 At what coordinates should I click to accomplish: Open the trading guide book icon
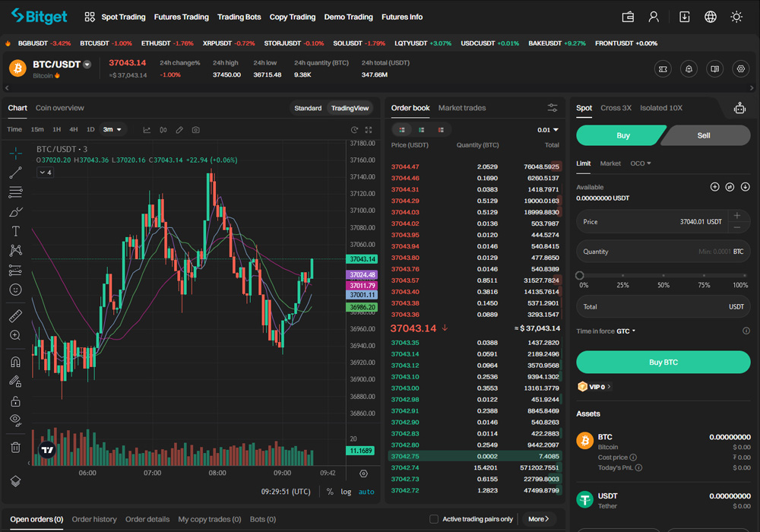coord(715,69)
